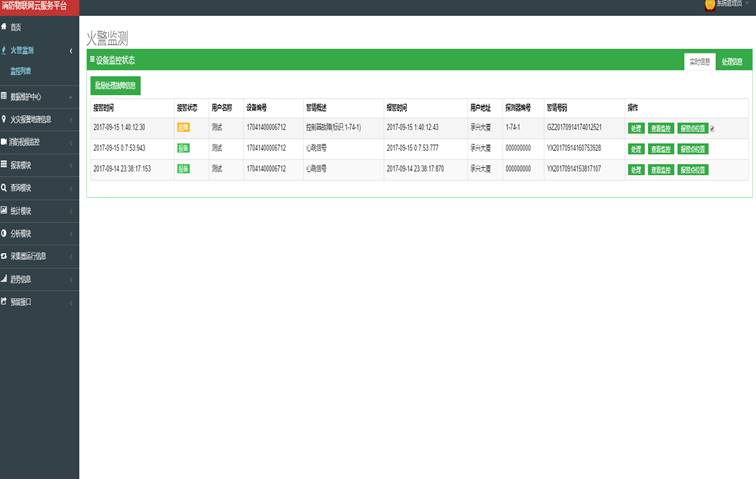The width and height of the screenshot is (756, 479).
Task: Click the 操作 column header
Action: [x=633, y=108]
